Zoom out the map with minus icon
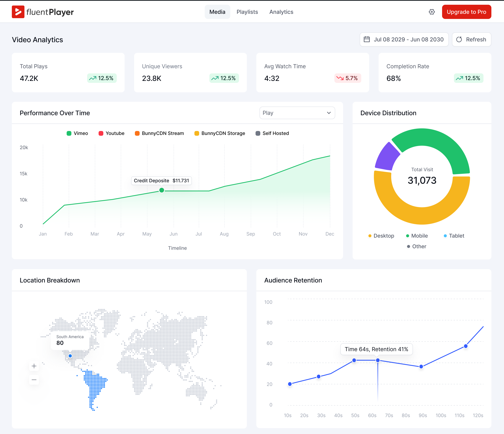Screen dimensions: 504x434 click(34, 380)
